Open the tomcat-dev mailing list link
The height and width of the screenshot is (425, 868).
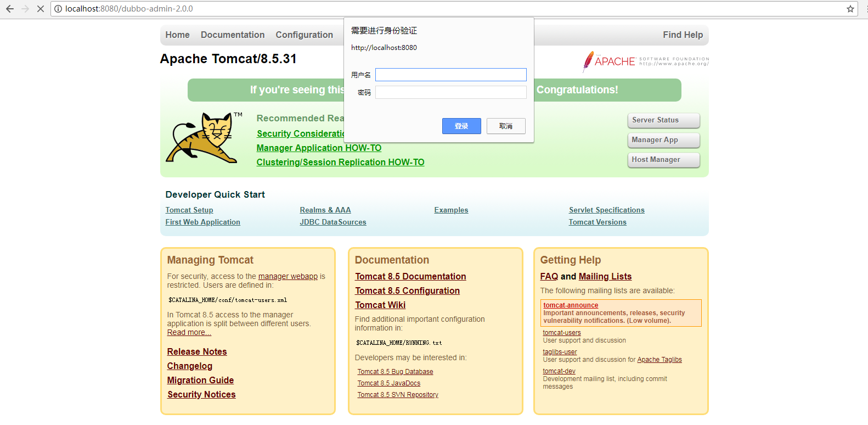pyautogui.click(x=559, y=371)
